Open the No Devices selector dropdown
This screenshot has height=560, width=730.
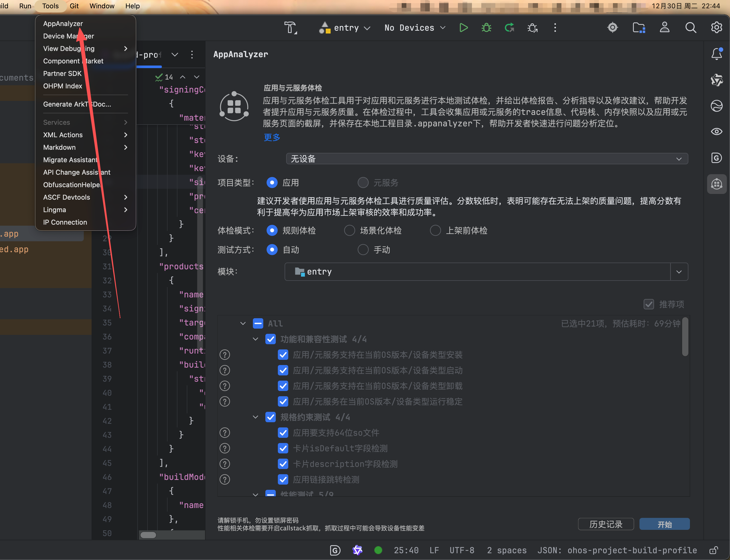[415, 28]
